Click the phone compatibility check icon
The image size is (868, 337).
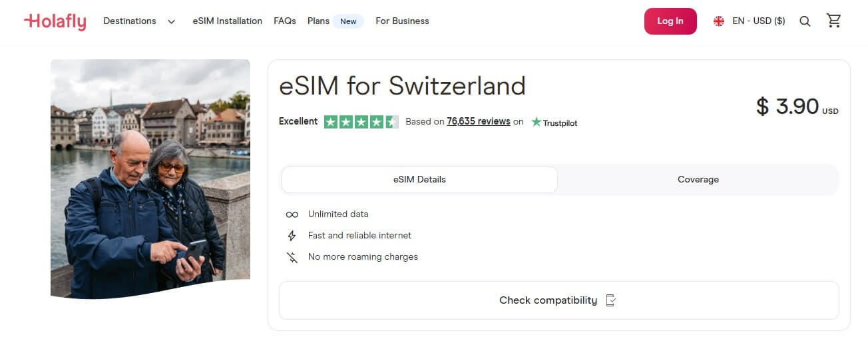coord(611,300)
